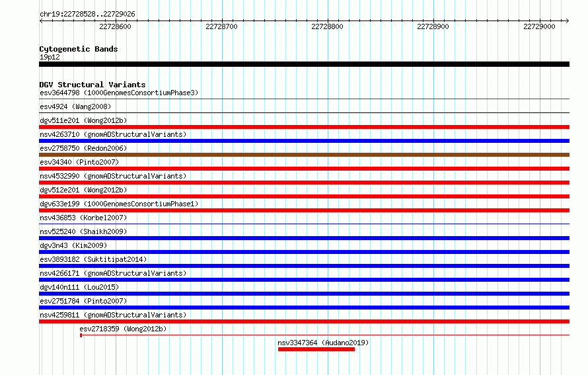This screenshot has height=375, width=588.
Task: Click the thin blue nsv436853 Korbel2007 line
Action: (304, 224)
